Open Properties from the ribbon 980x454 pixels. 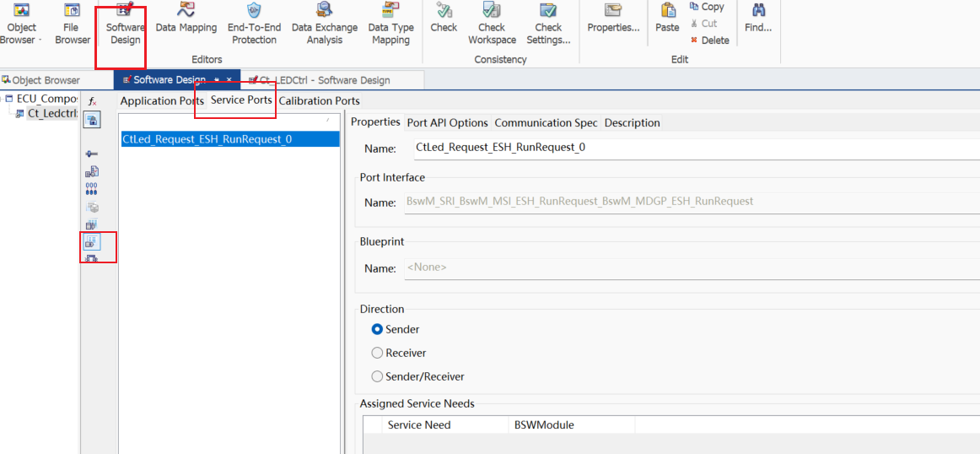point(613,19)
